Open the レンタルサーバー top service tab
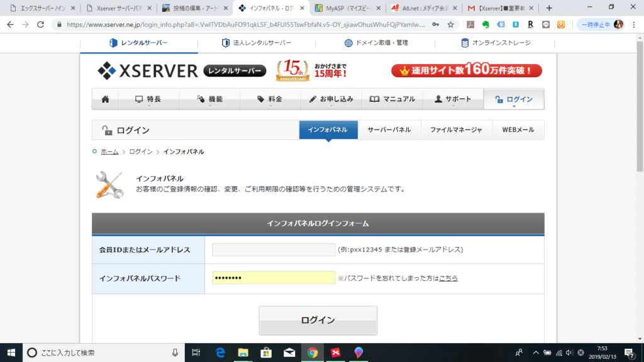This screenshot has width=644, height=362. click(139, 43)
